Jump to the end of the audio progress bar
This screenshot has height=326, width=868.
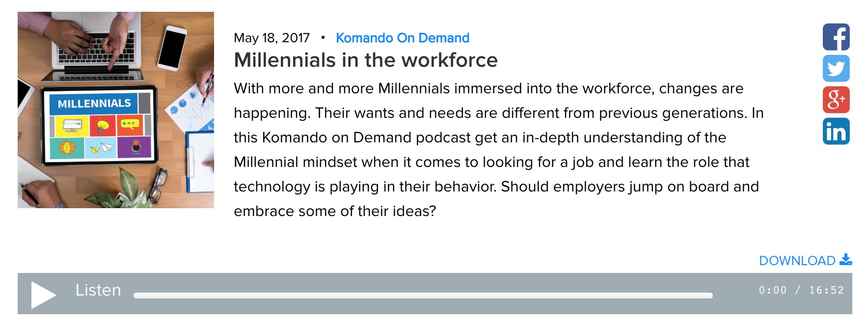711,296
